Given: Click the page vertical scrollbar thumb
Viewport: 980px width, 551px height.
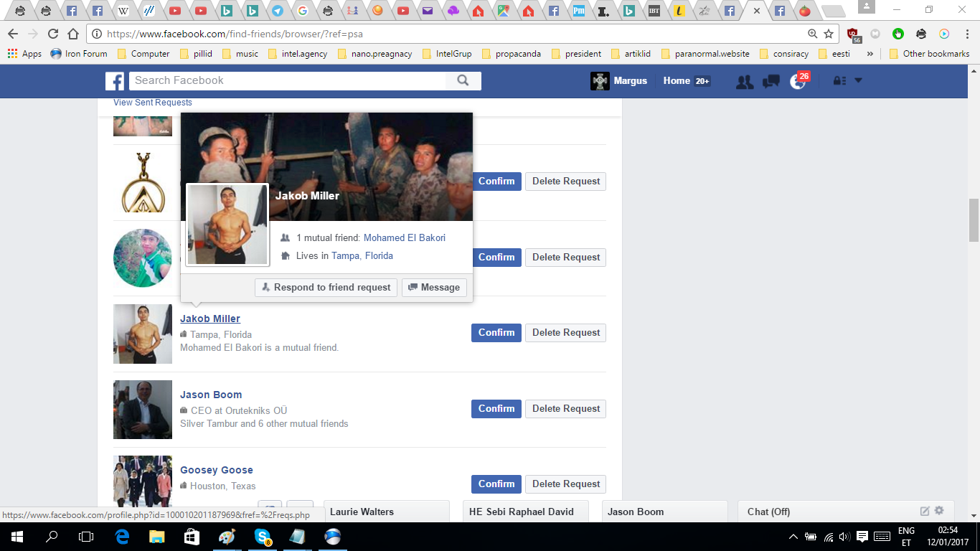Looking at the screenshot, I should click(974, 220).
